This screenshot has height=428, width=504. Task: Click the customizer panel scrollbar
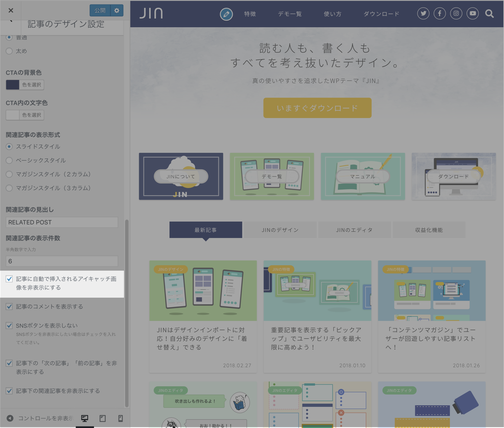(127, 313)
